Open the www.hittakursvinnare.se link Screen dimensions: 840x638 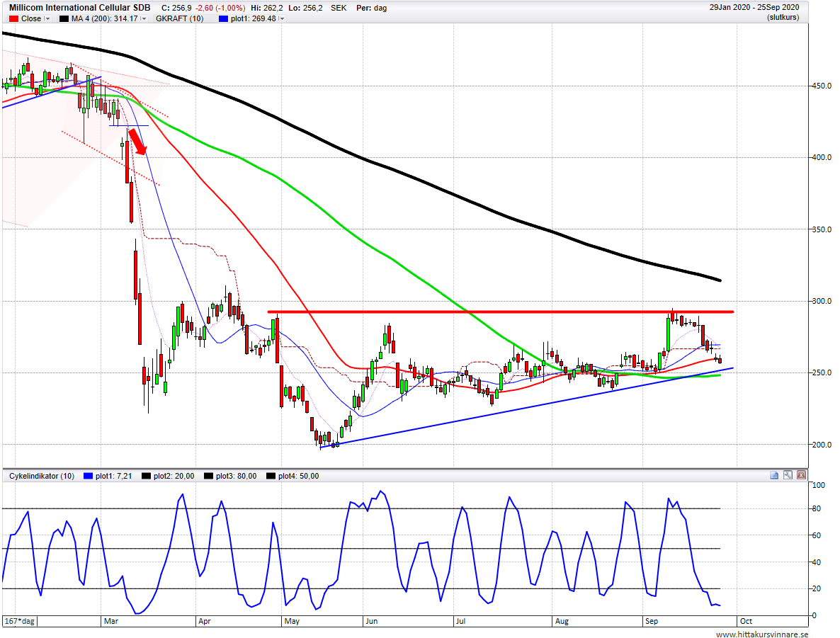coord(762,634)
